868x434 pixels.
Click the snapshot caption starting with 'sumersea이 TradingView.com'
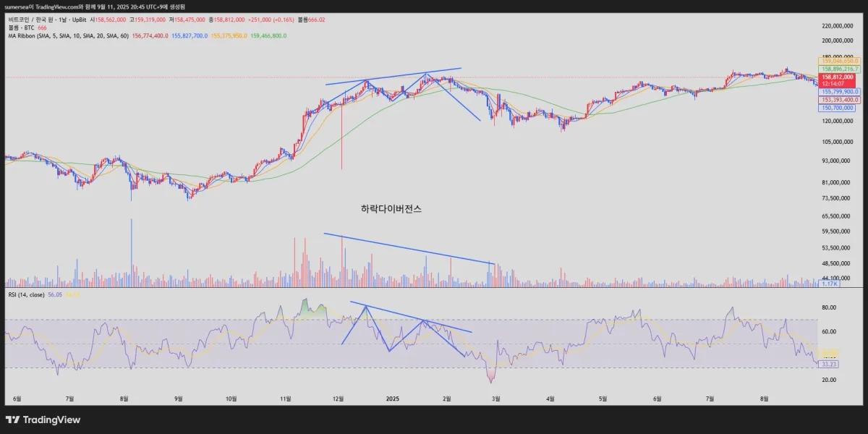[94, 7]
